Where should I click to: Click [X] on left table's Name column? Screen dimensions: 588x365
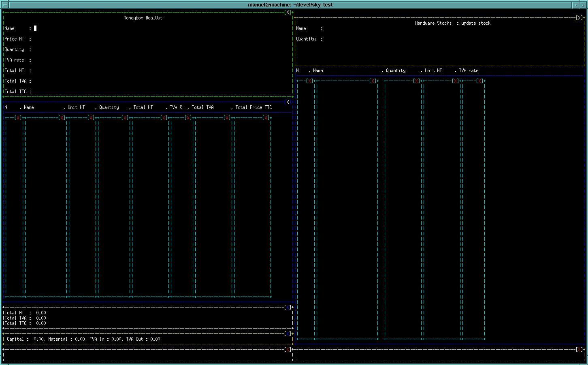62,118
